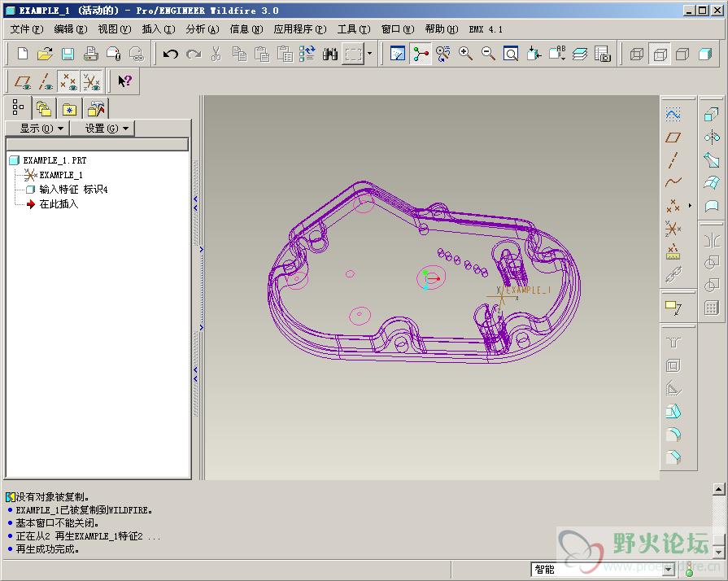Open the 文件 menu
Image resolution: width=728 pixels, height=581 pixels.
tap(26, 29)
